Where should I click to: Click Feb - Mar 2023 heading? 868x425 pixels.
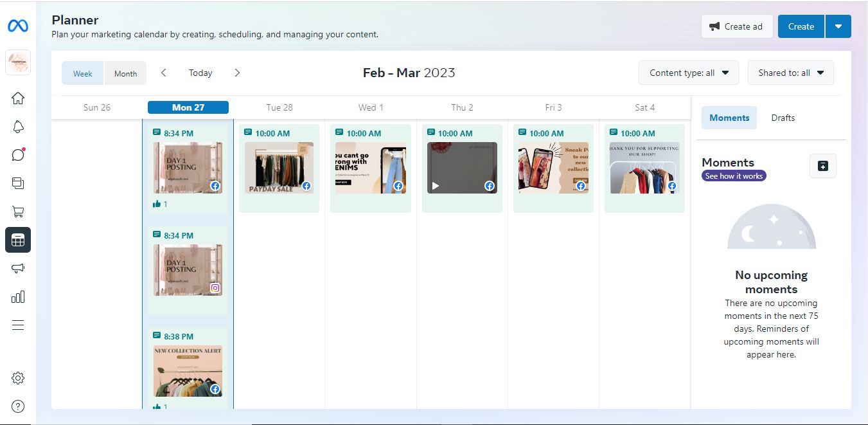click(x=409, y=73)
